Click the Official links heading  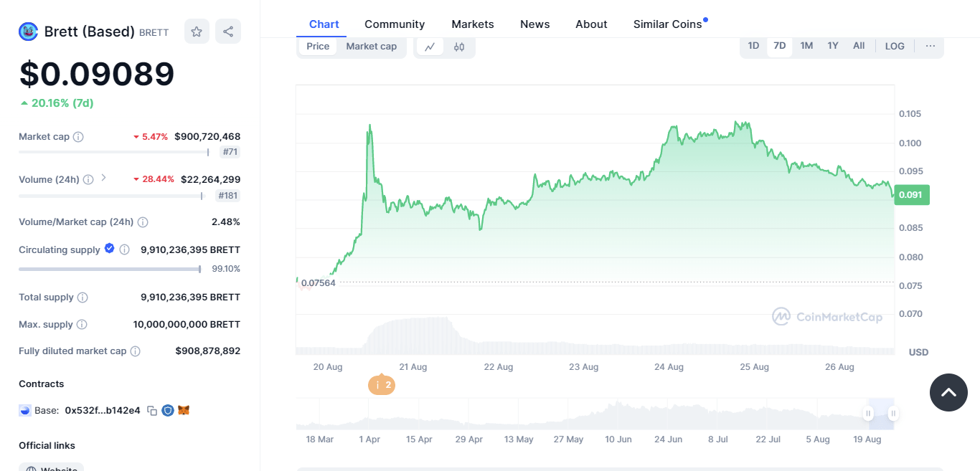coord(47,446)
